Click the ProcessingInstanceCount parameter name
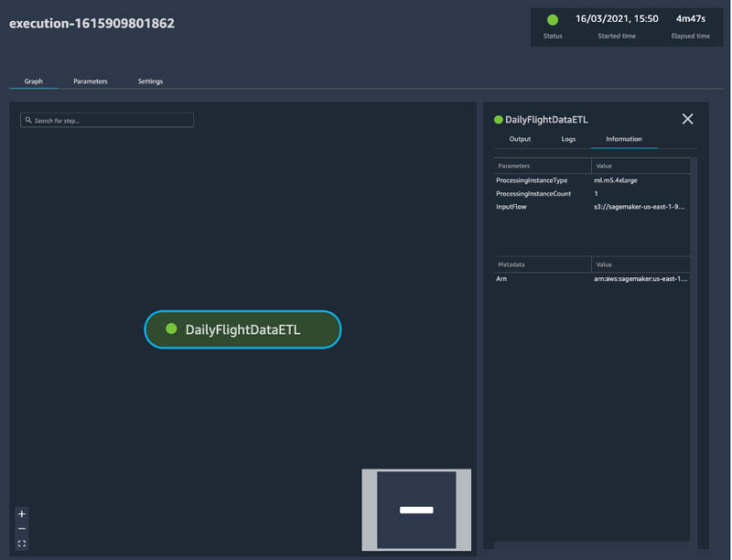The width and height of the screenshot is (732, 560). tap(533, 194)
